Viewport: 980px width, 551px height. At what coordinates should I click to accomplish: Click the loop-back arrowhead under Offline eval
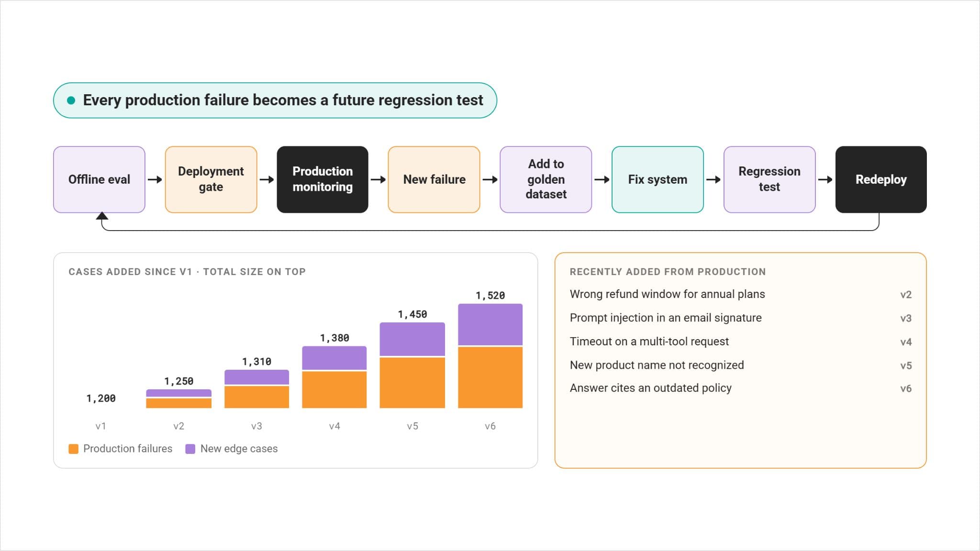[x=102, y=216]
